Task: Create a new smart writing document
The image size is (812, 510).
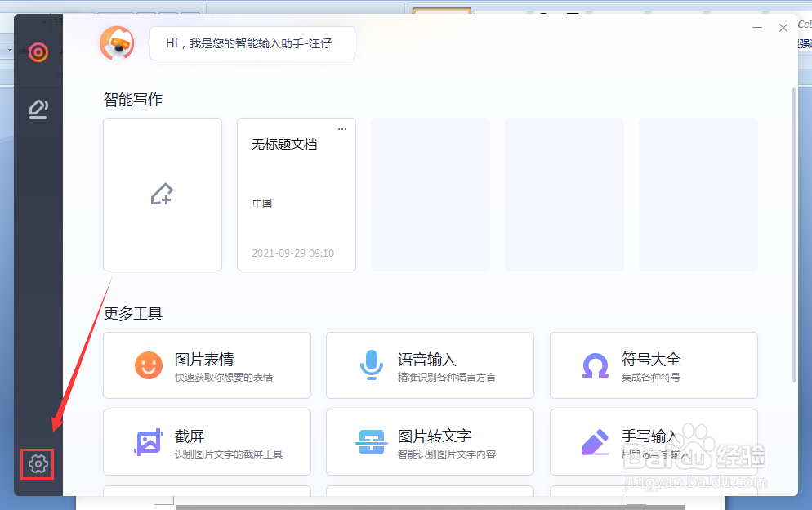Action: [163, 195]
